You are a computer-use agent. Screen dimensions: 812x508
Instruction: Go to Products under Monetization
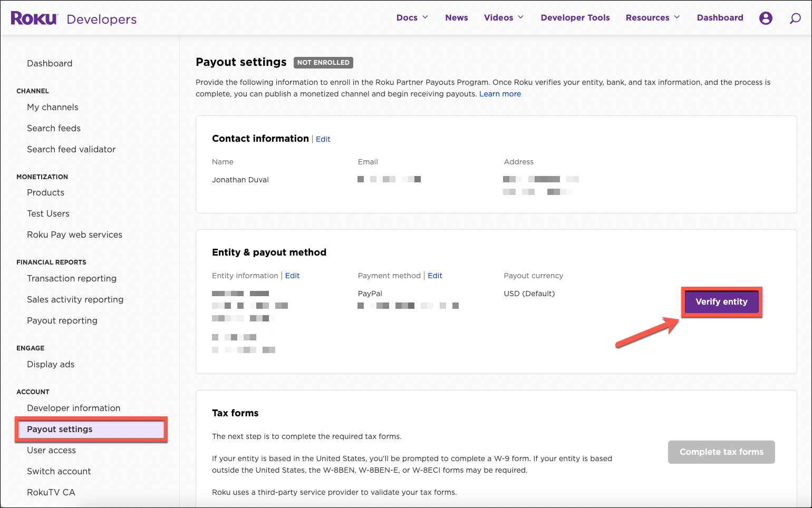(x=46, y=192)
